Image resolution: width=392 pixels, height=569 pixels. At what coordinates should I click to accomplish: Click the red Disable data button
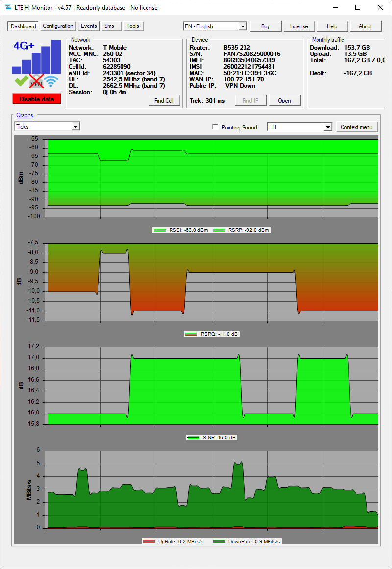pyautogui.click(x=37, y=99)
